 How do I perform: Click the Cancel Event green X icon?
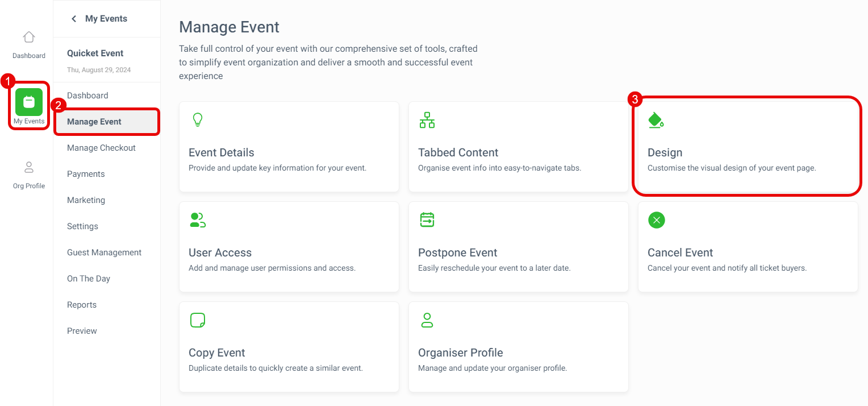click(x=657, y=220)
